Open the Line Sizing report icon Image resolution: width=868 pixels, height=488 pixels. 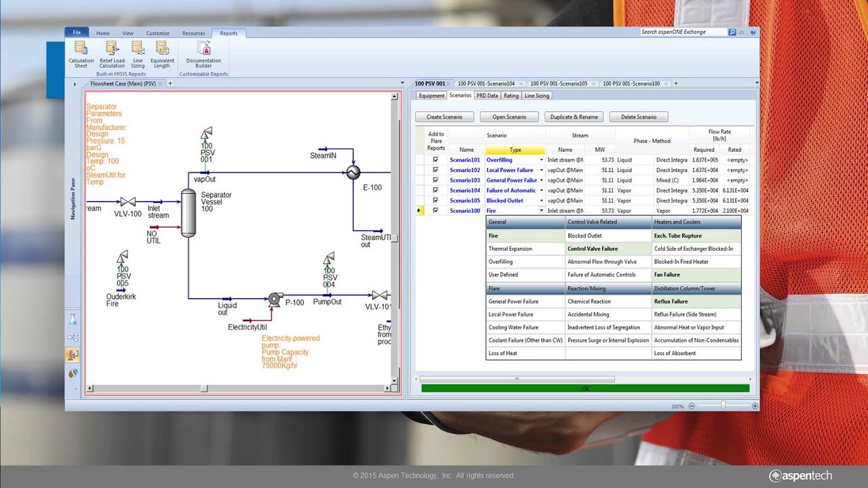click(x=138, y=54)
